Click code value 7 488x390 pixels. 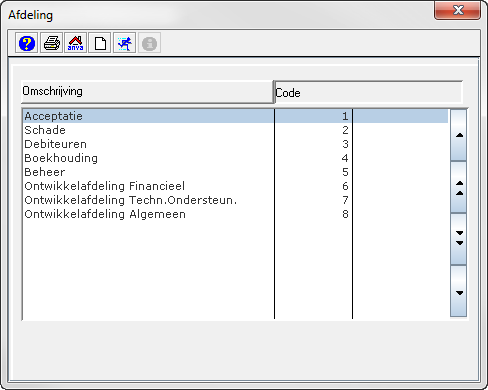tap(345, 200)
